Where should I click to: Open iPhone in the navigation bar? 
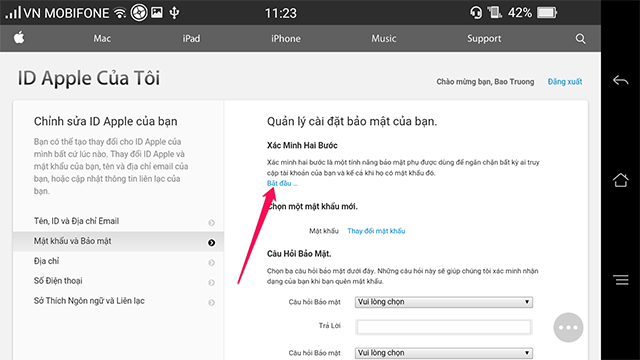click(x=286, y=38)
